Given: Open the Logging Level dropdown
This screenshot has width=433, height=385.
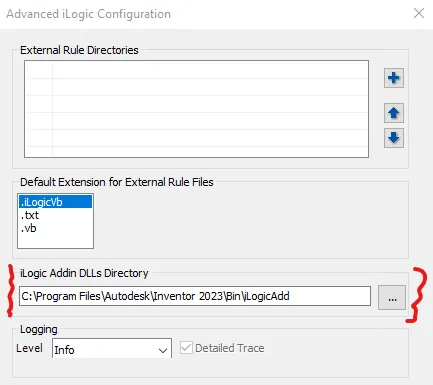Looking at the screenshot, I should click(112, 349).
